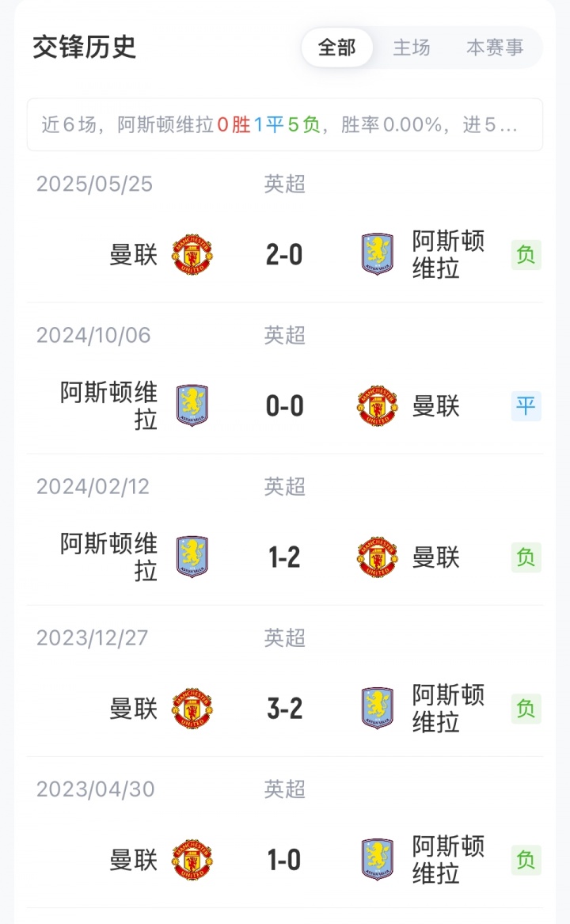This screenshot has height=924, width=570.
Task: Click Aston Villa crest in 2023/04/30 match
Action: click(377, 859)
